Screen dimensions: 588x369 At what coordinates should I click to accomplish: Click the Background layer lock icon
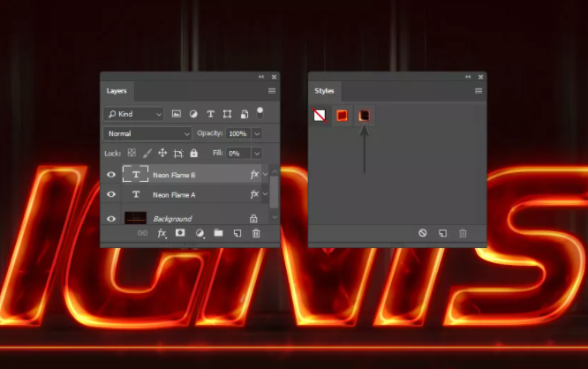253,218
